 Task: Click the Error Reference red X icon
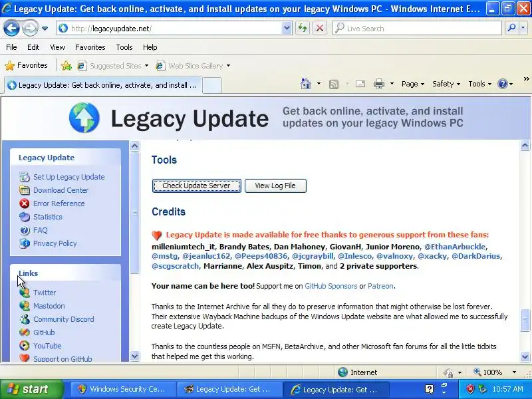click(x=25, y=203)
